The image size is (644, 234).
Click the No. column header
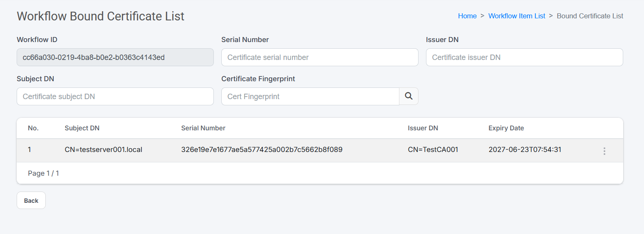tap(33, 128)
